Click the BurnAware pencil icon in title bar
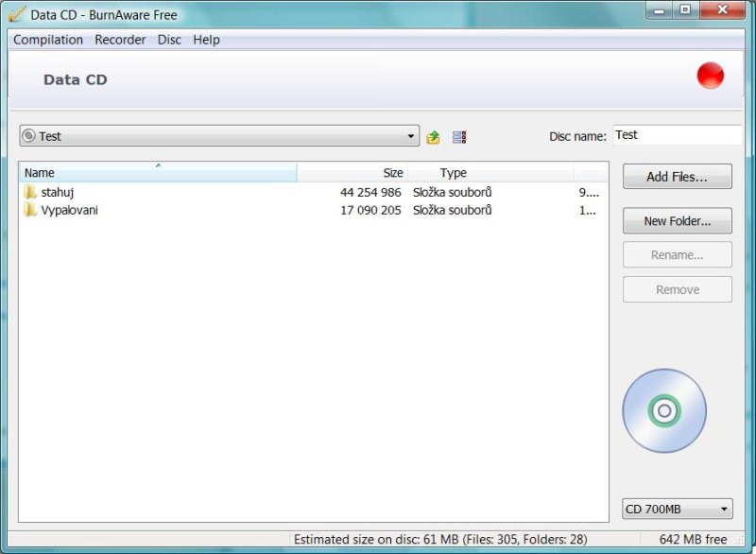This screenshot has height=554, width=756. click(x=17, y=14)
